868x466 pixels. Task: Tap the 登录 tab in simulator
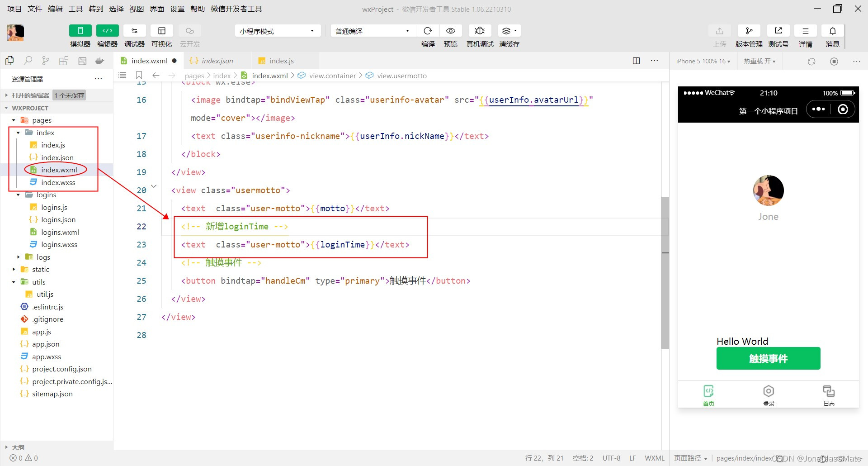(x=769, y=395)
